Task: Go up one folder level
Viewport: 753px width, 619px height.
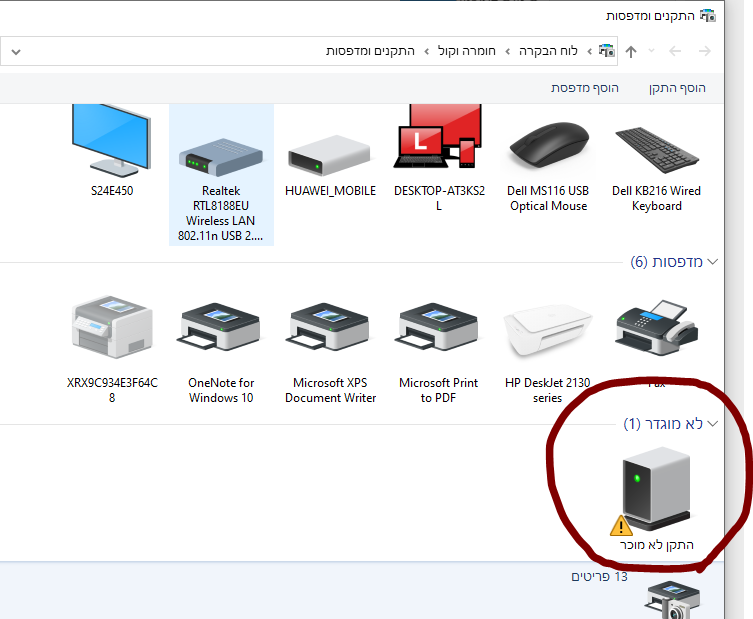Action: point(631,51)
